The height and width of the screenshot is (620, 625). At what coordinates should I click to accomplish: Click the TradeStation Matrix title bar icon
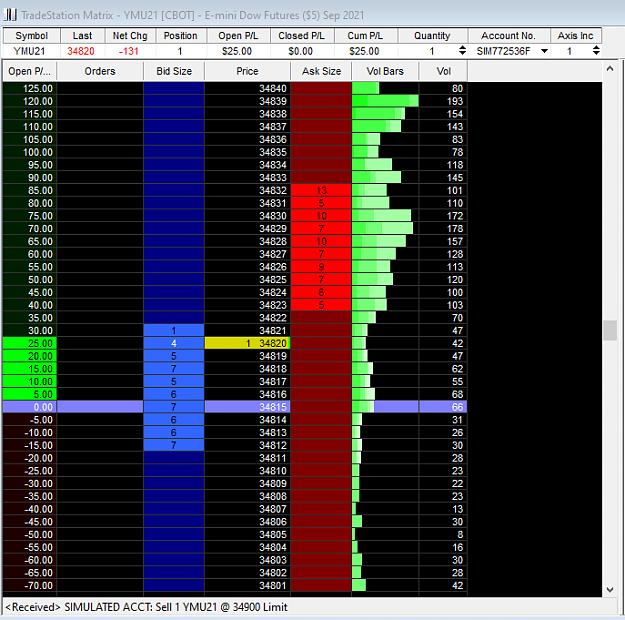(10, 15)
